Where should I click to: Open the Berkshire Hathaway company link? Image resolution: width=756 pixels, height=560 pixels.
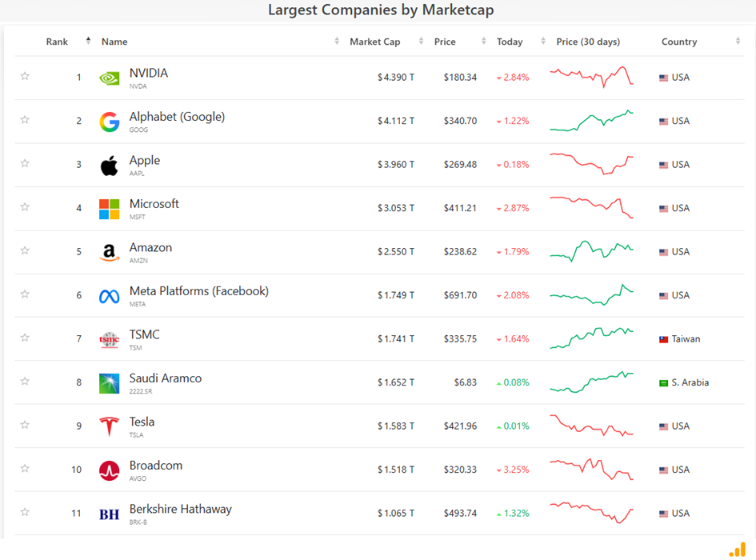tap(181, 509)
